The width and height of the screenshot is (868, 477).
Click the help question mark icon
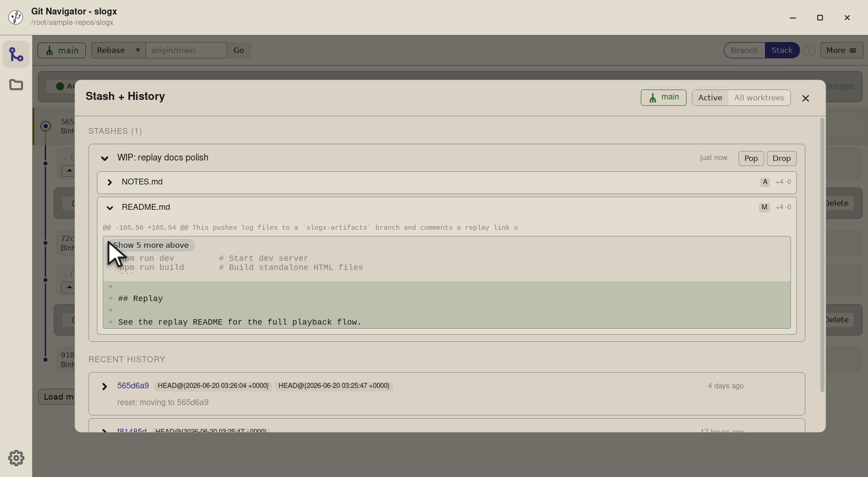(x=809, y=50)
